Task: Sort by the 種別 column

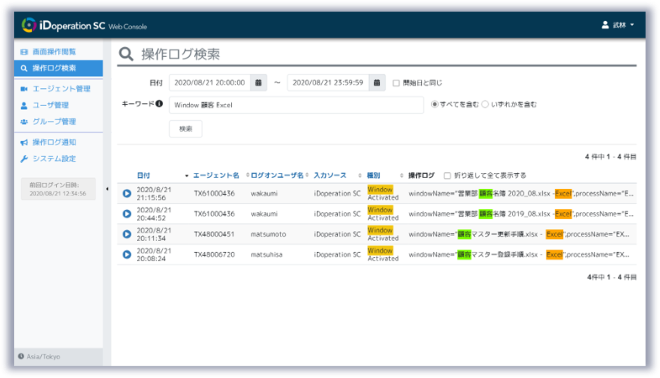Action: [374, 175]
